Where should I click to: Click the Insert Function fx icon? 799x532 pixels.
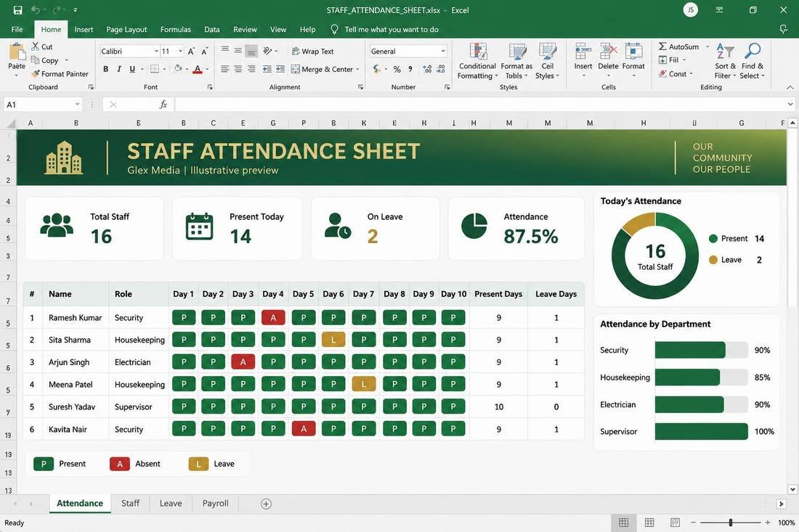(x=163, y=105)
